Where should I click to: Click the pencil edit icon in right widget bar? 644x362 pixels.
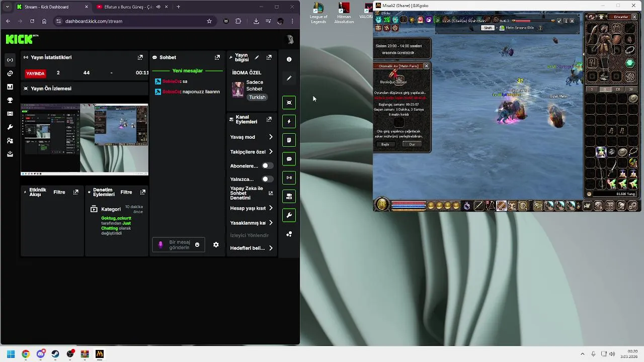(289, 78)
